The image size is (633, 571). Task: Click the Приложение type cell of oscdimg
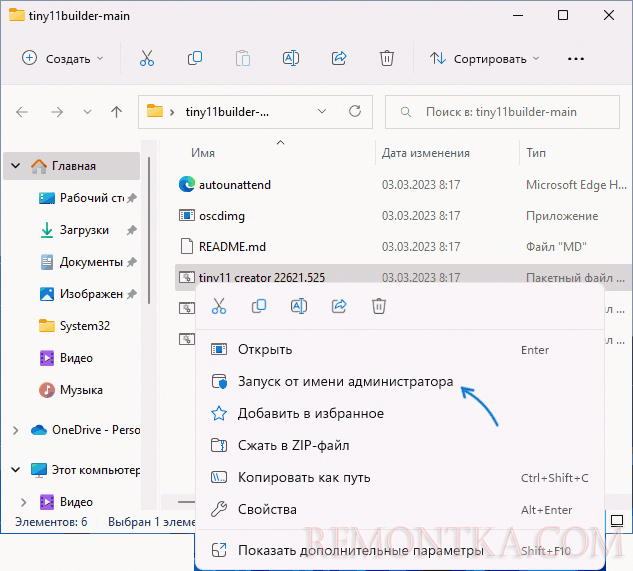pyautogui.click(x=562, y=216)
